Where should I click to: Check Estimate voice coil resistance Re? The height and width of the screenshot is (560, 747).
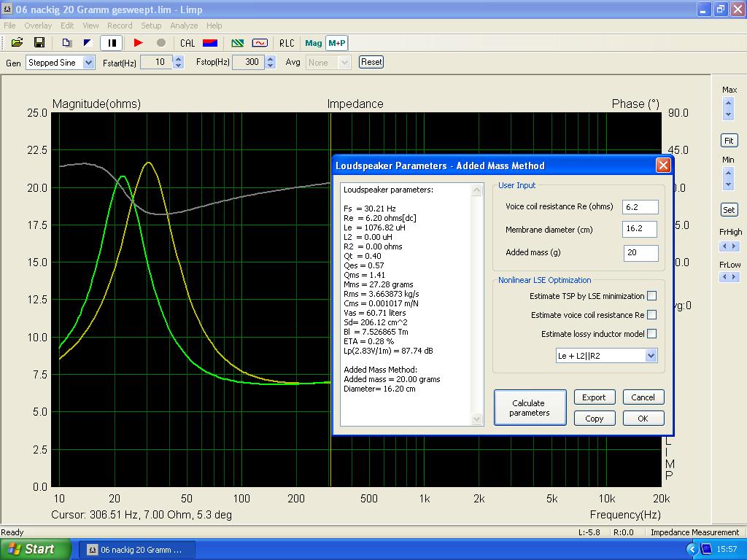coord(651,315)
